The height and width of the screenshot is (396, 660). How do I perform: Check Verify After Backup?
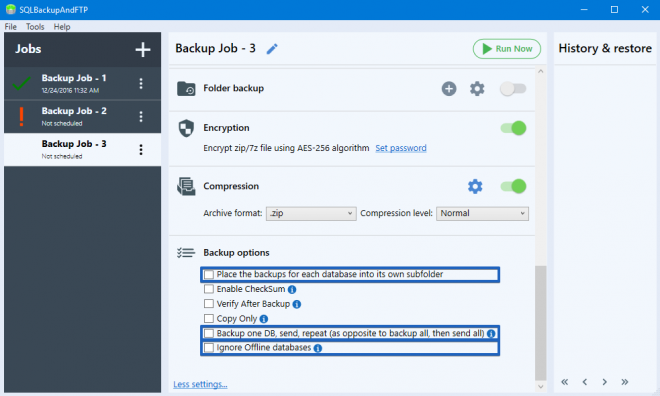(x=209, y=303)
